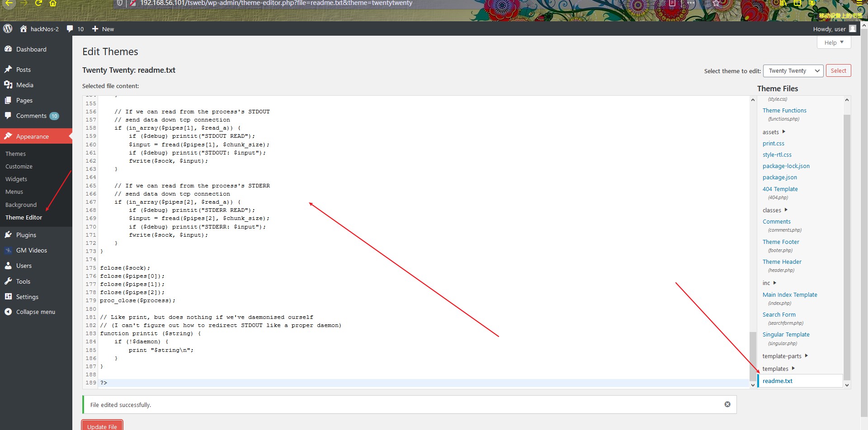Click the hackNos-2 site name
Viewport: 868px width, 430px height.
pyautogui.click(x=45, y=29)
